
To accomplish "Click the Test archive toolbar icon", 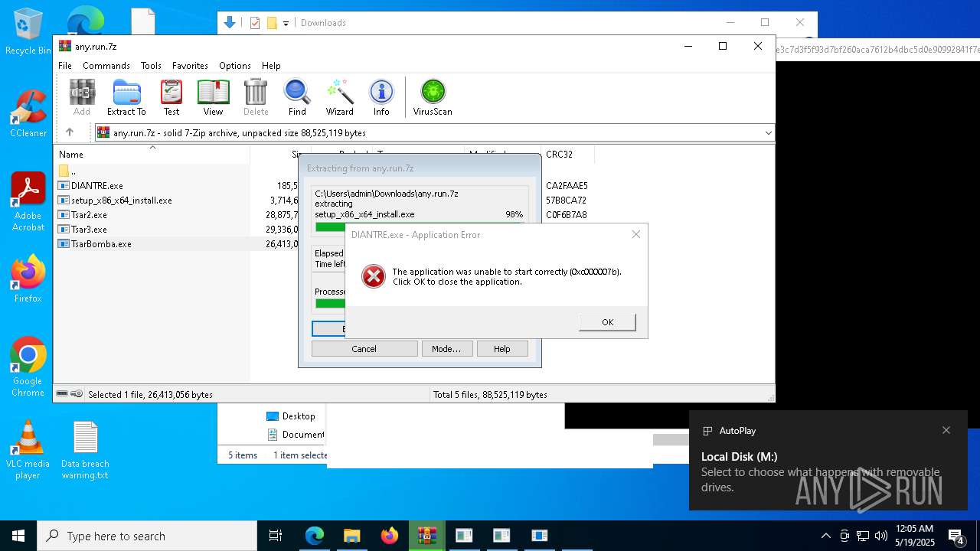I will tap(171, 97).
